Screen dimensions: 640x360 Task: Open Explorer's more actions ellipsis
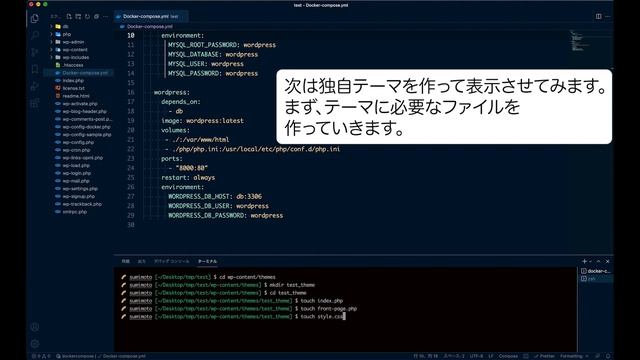coord(105,16)
